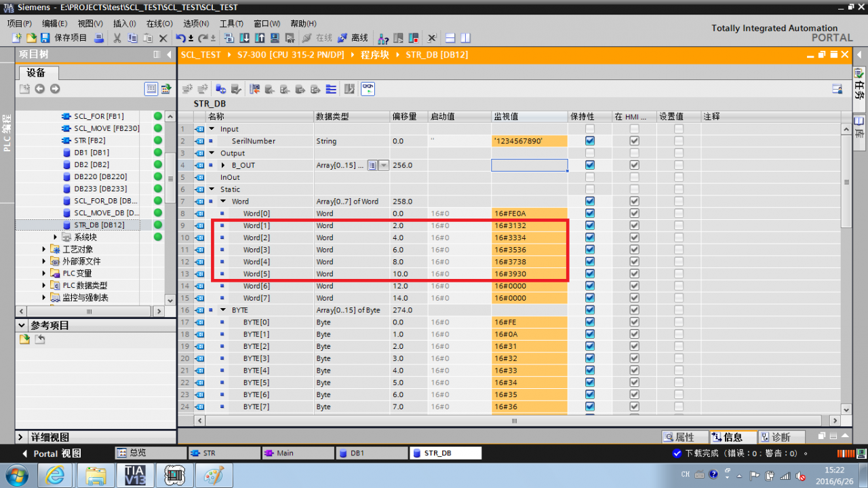The height and width of the screenshot is (488, 868).
Task: Open the B_OUT data type dropdown
Action: tap(384, 165)
